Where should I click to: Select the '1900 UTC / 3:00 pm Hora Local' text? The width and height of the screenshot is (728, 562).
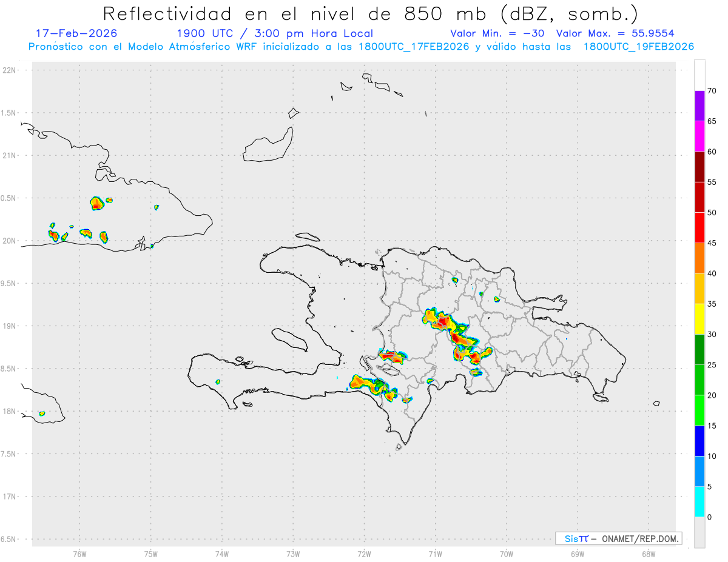coord(275,33)
